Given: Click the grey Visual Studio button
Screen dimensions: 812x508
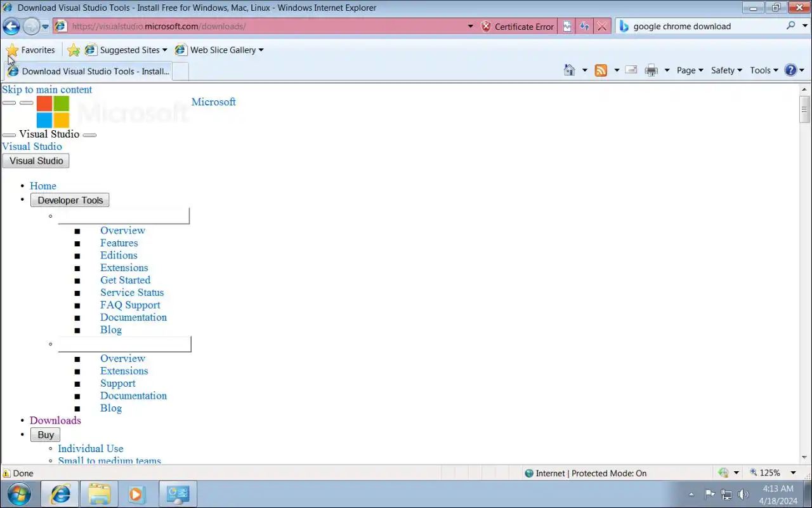Looking at the screenshot, I should coord(36,161).
